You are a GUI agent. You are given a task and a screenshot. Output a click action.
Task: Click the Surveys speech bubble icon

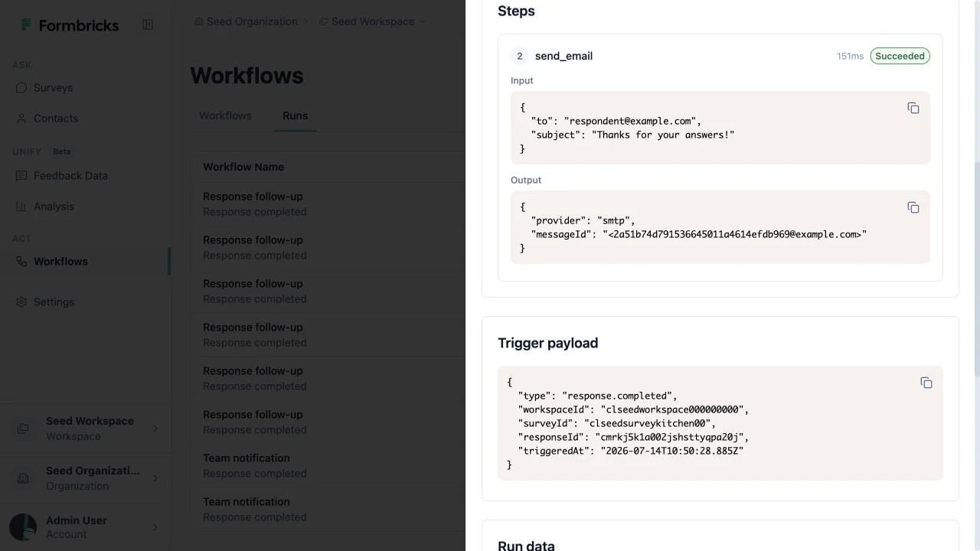21,88
